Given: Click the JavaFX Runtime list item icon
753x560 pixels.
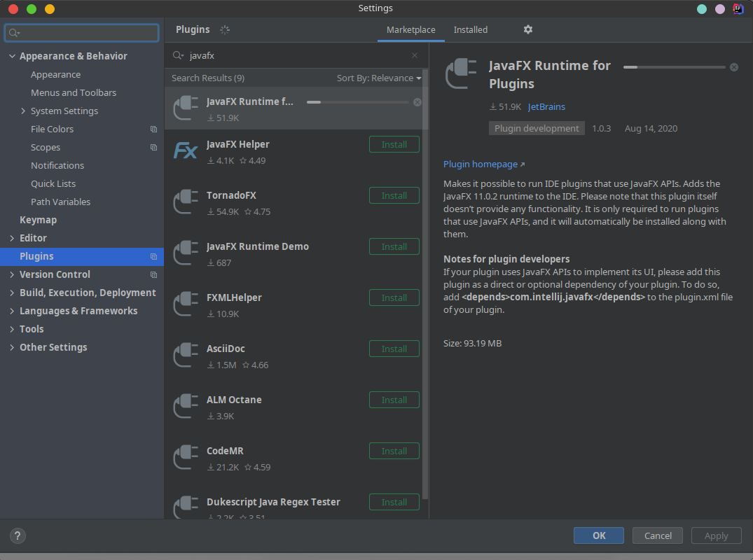Looking at the screenshot, I should [186, 108].
